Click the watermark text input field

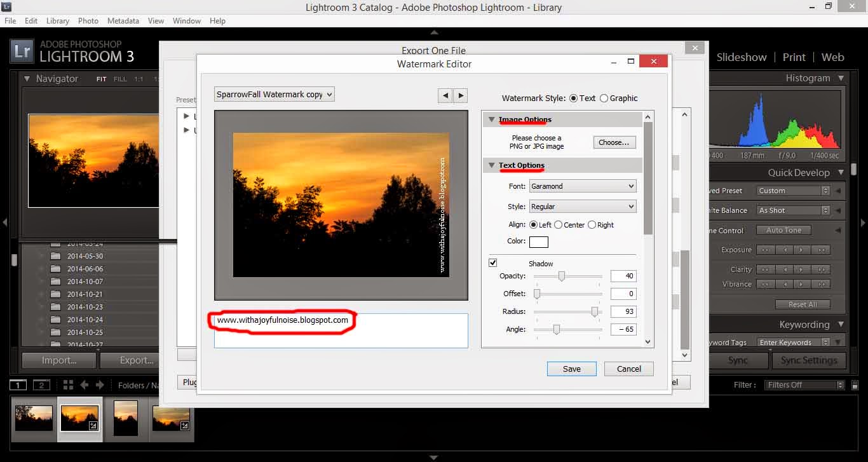point(341,330)
